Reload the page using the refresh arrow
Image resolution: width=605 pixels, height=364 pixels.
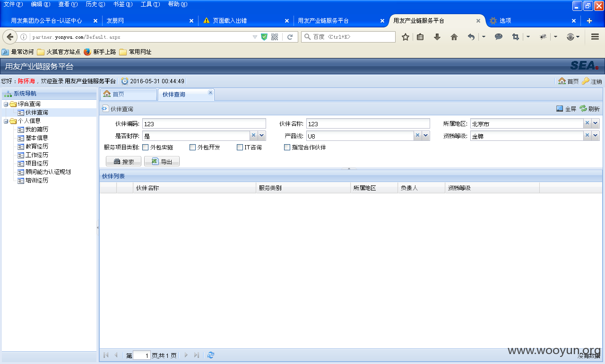pyautogui.click(x=290, y=37)
